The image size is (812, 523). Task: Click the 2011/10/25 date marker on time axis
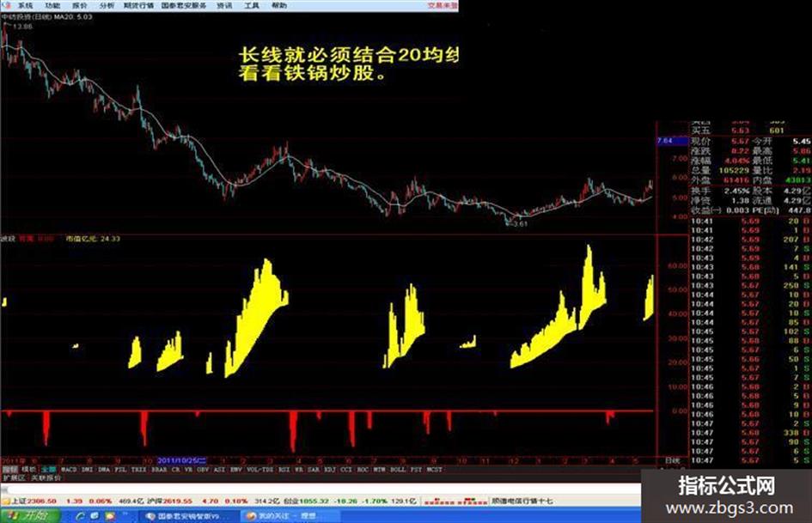(182, 460)
